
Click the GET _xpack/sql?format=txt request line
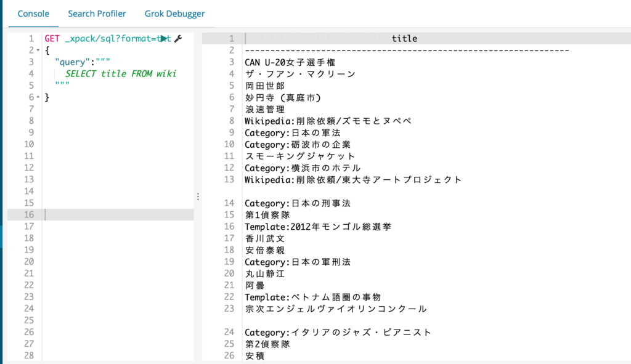tap(108, 39)
